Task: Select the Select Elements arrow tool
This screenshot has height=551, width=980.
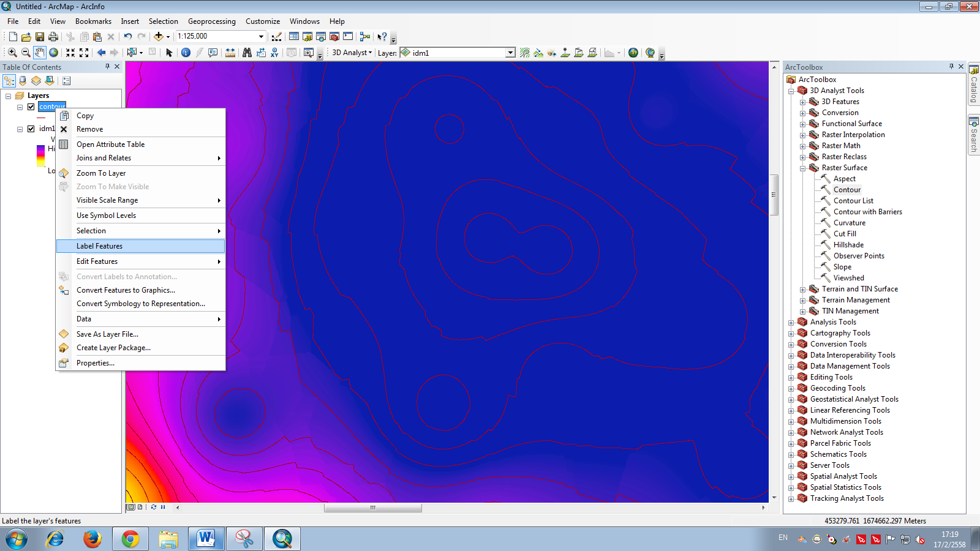Action: [x=170, y=53]
